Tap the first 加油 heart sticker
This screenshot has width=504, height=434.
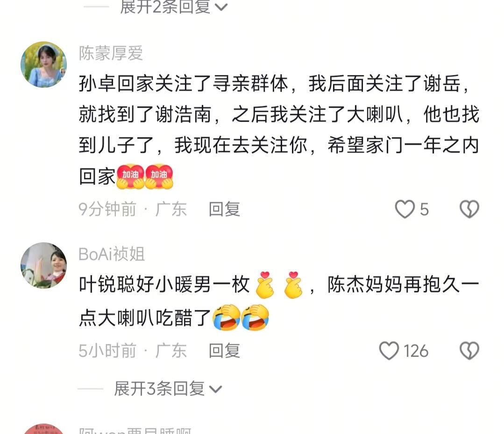coord(130,177)
